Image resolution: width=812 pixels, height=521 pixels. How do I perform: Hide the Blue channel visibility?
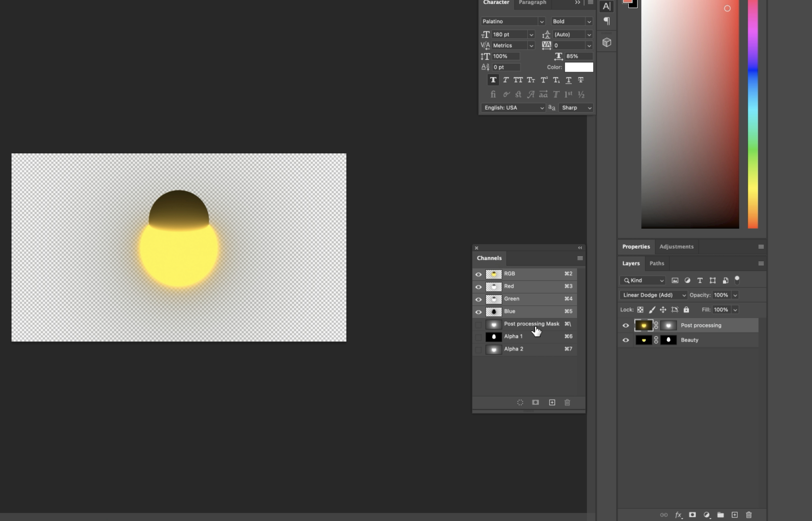pos(478,311)
